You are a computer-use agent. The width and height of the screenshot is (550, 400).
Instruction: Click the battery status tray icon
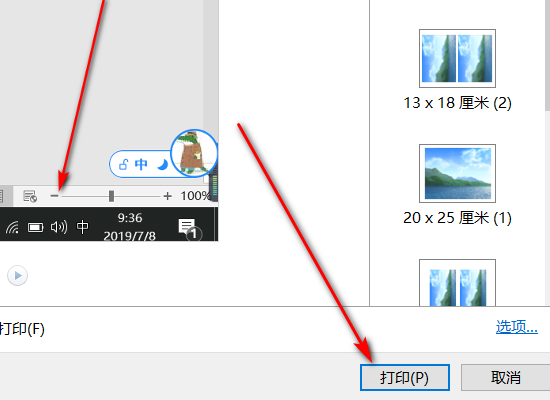click(x=35, y=228)
